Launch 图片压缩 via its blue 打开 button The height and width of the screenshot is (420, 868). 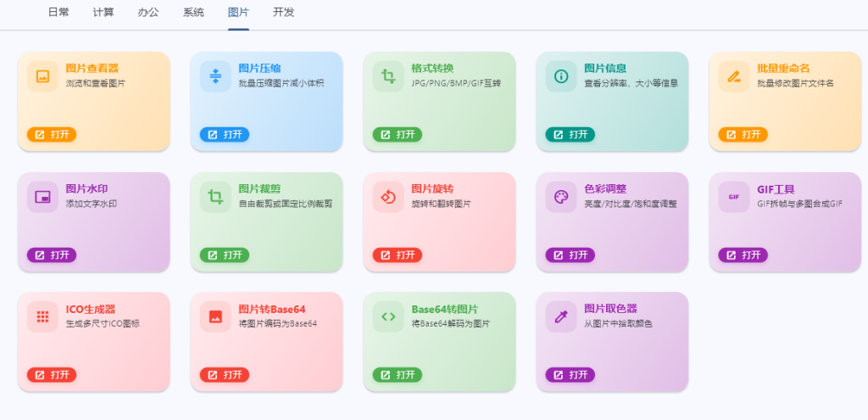224,135
